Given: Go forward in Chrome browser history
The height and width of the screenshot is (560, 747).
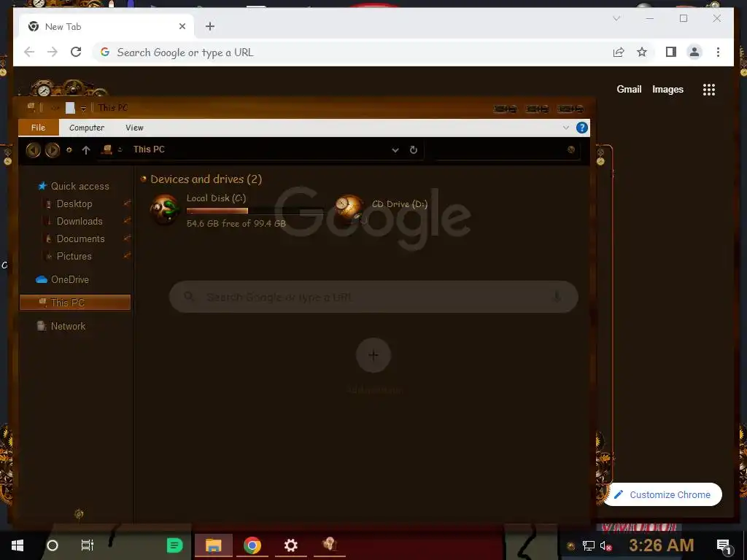Looking at the screenshot, I should click(53, 52).
